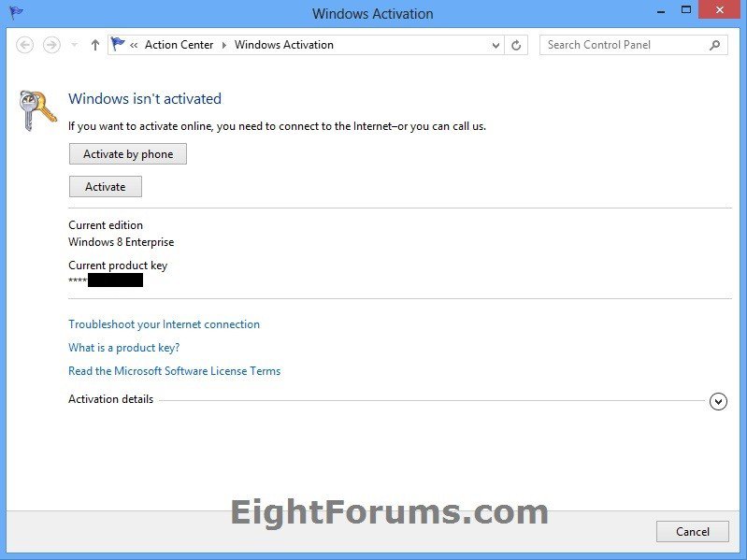
Task: Refresh the Windows Activation page
Action: (516, 45)
